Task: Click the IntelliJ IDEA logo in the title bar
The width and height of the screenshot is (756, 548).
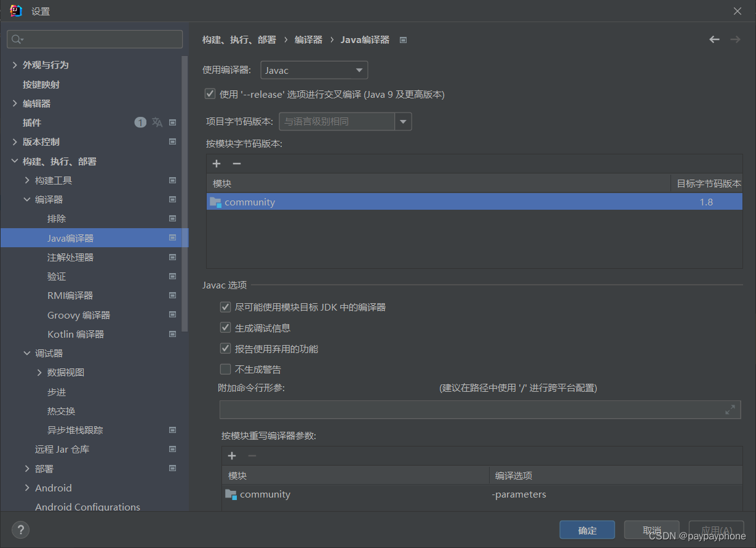Action: coord(15,10)
